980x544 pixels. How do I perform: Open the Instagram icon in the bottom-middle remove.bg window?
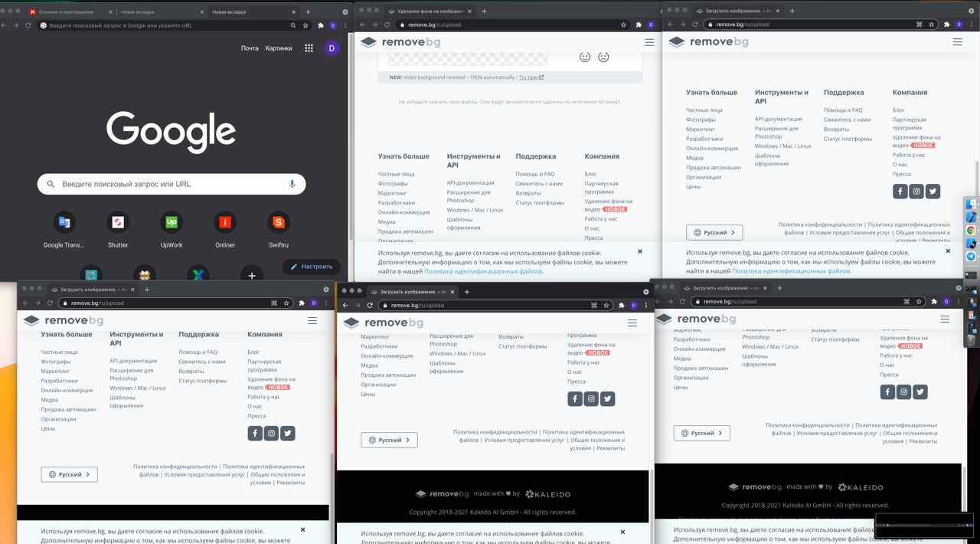tap(591, 398)
